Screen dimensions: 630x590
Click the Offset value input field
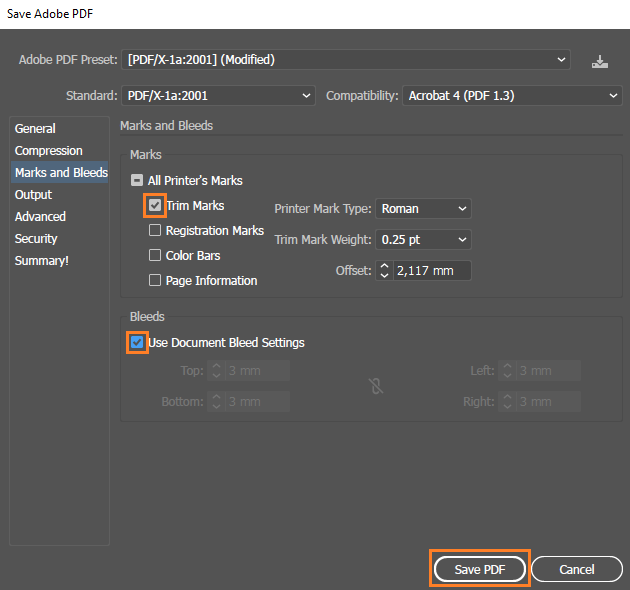click(x=432, y=270)
